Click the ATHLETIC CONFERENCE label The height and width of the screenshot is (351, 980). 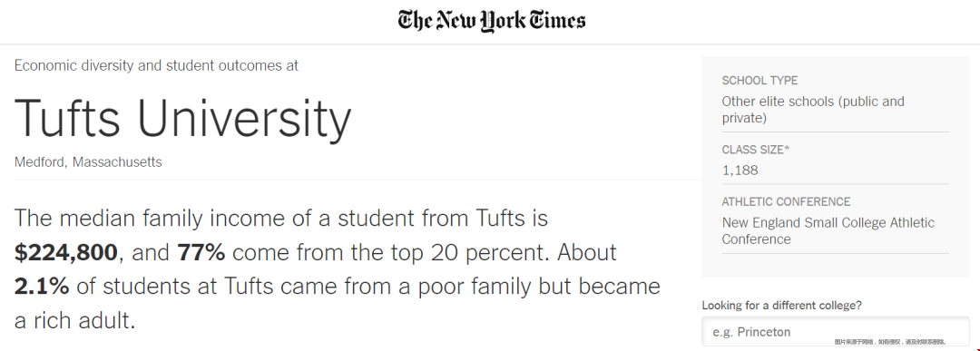(x=786, y=201)
